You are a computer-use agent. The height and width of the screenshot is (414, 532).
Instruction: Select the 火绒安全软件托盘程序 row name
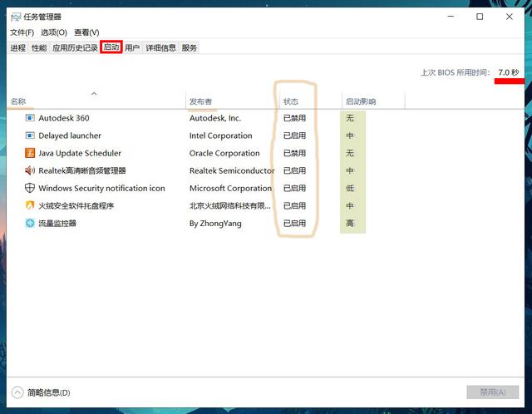point(76,205)
